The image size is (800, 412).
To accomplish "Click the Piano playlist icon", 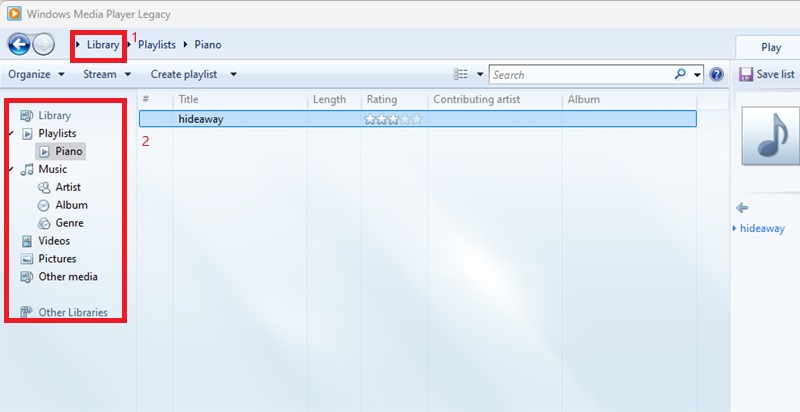I will tap(44, 151).
